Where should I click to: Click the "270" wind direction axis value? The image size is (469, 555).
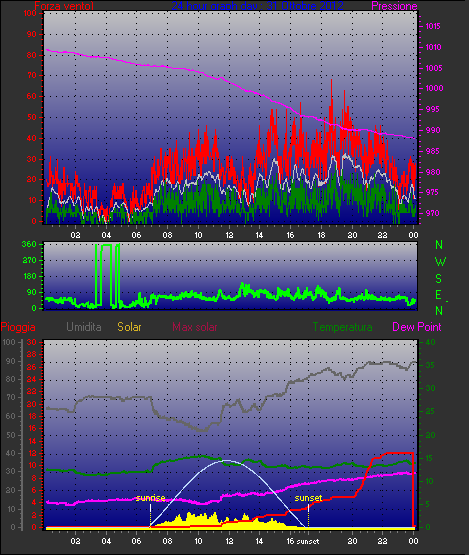click(x=29, y=261)
